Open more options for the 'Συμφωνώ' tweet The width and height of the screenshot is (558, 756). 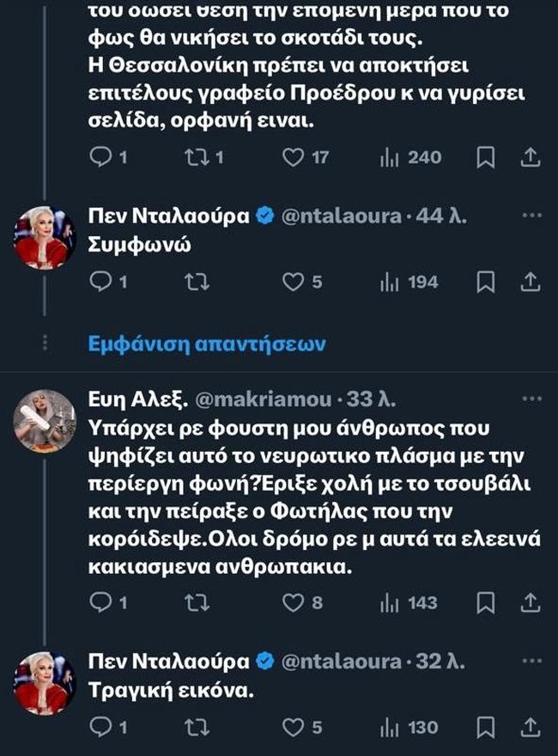532,213
